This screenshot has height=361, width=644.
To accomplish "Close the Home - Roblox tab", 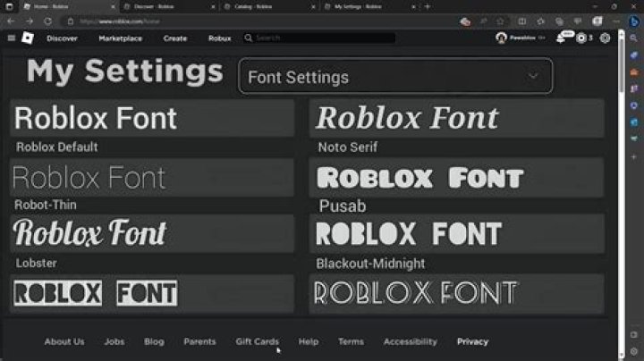I will coord(113,6).
